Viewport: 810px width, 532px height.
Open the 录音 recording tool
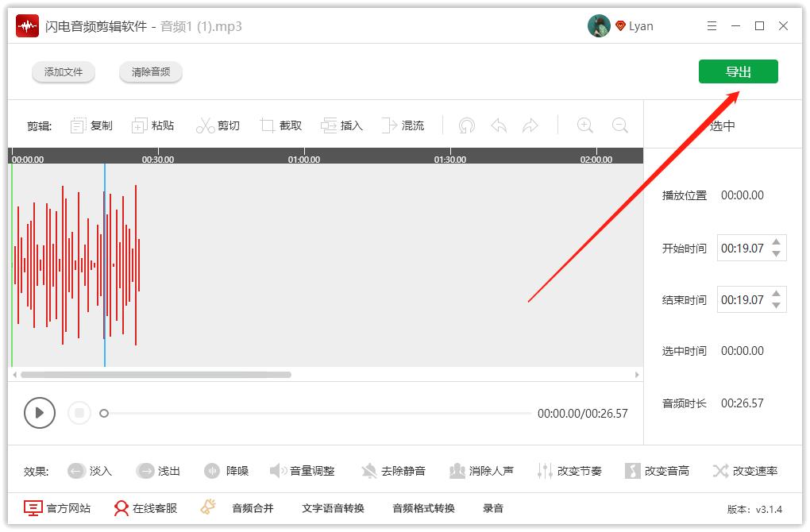(493, 508)
